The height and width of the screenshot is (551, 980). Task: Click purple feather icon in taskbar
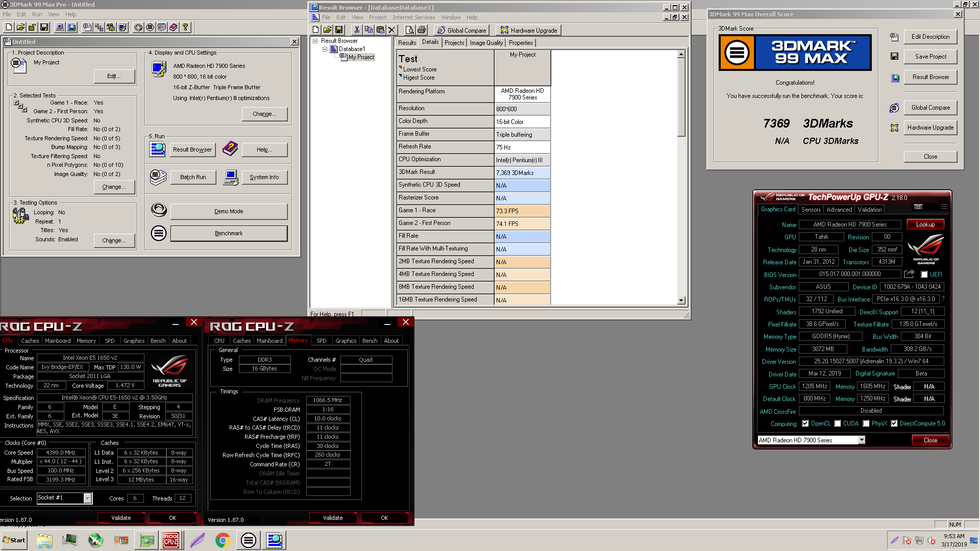(197, 540)
